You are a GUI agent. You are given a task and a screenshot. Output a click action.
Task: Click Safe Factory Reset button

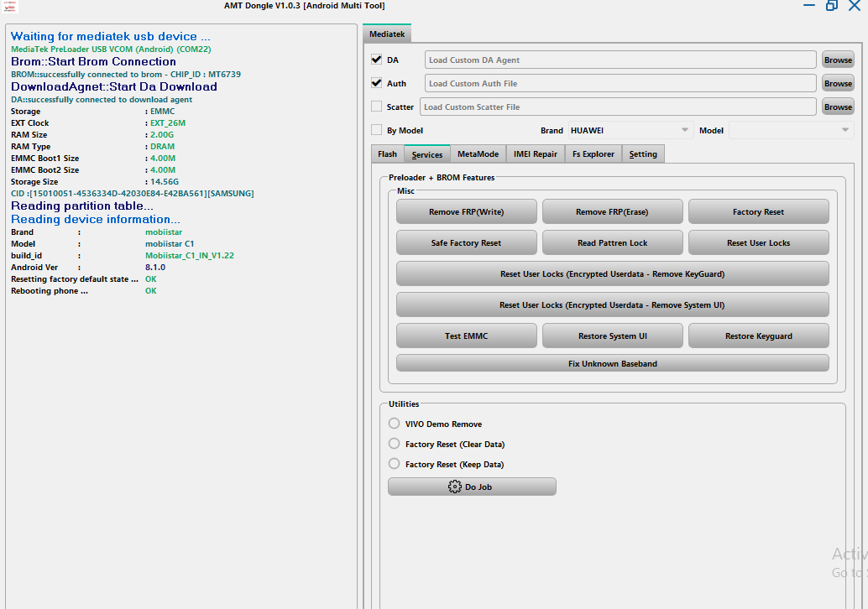466,242
